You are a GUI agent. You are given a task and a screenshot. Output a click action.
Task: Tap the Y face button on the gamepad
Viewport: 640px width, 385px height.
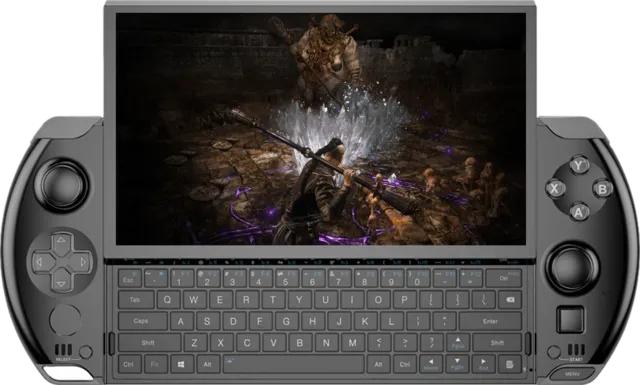point(579,165)
